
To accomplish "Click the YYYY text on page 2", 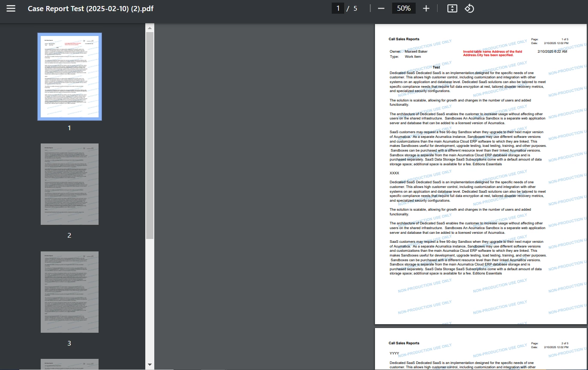I will pyautogui.click(x=394, y=354).
